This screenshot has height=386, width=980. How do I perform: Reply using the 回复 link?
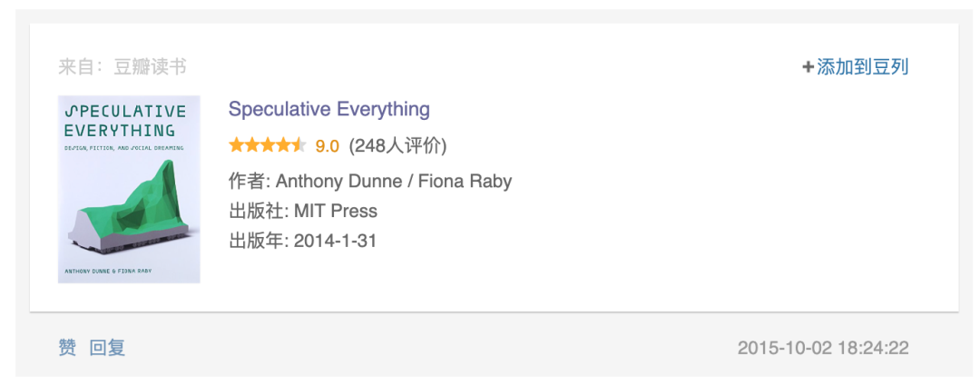point(107,347)
